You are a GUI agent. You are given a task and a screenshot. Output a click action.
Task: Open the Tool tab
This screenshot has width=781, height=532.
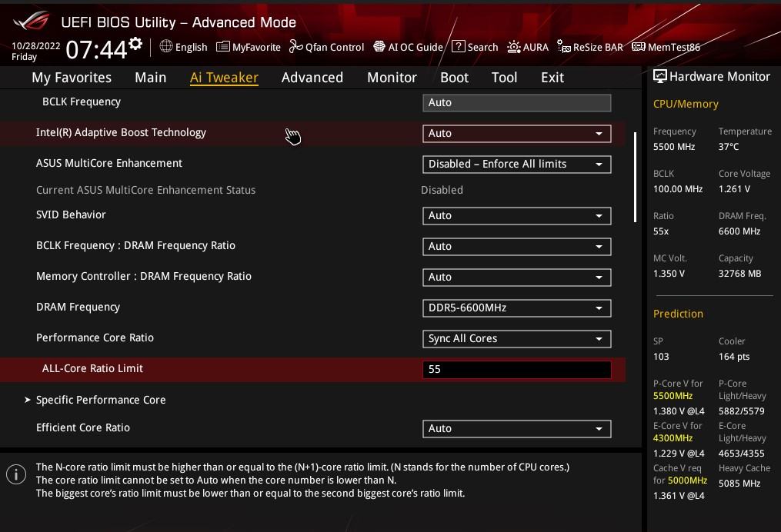click(x=504, y=78)
